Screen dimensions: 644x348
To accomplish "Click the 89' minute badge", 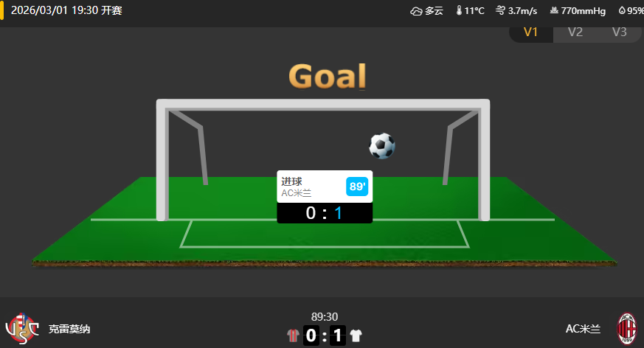I will pyautogui.click(x=357, y=187).
